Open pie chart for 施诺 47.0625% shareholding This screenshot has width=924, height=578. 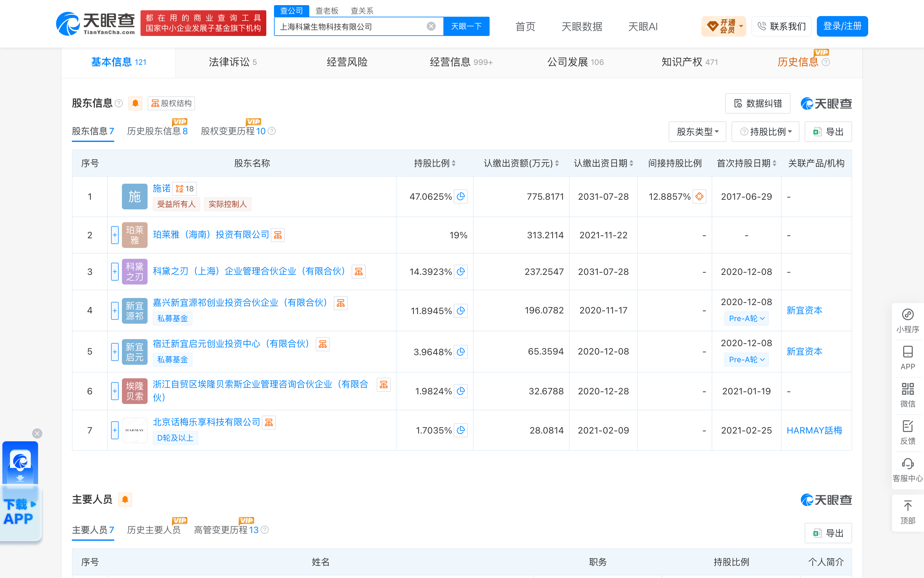click(x=461, y=197)
